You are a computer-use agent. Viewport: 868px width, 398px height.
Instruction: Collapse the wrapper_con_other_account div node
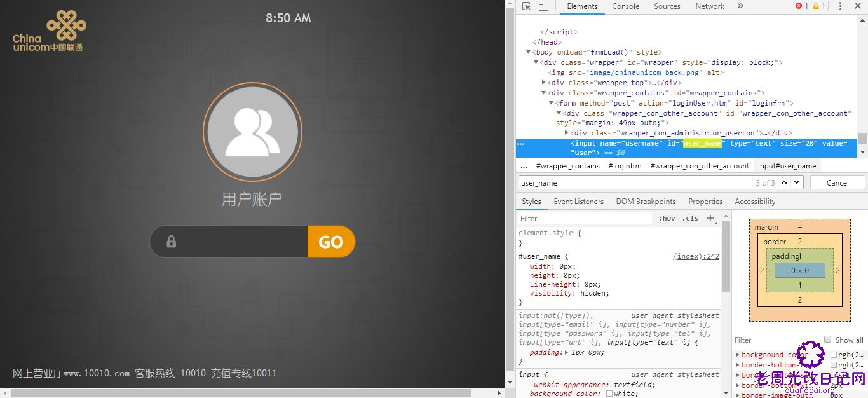559,113
